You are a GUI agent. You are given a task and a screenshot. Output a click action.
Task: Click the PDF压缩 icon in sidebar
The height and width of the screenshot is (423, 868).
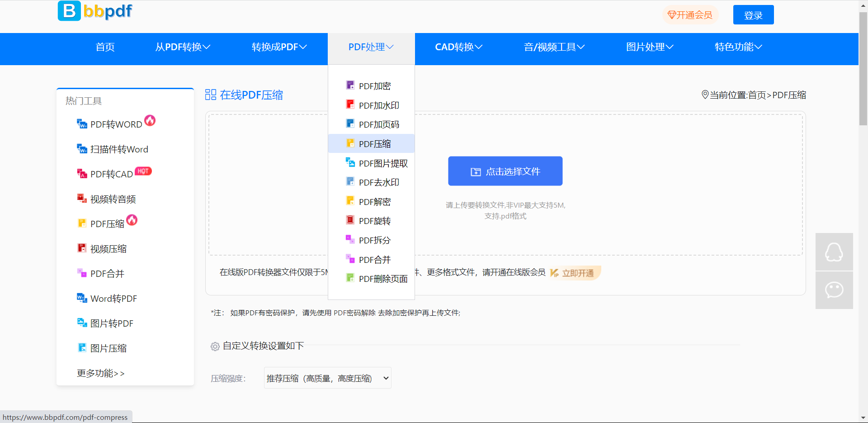tap(82, 223)
